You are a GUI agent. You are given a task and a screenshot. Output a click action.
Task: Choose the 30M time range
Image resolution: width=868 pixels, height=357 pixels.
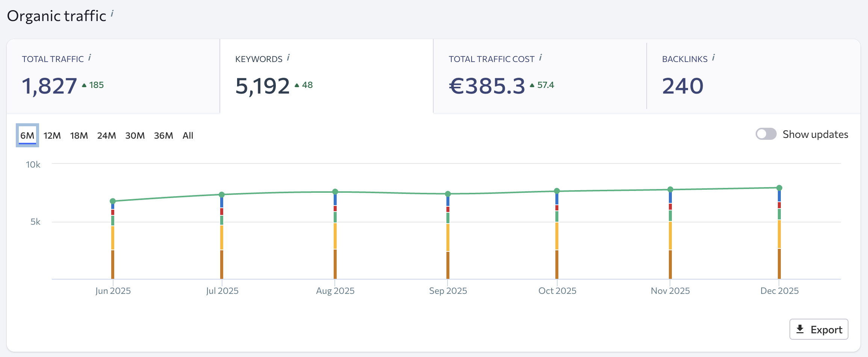coord(135,135)
